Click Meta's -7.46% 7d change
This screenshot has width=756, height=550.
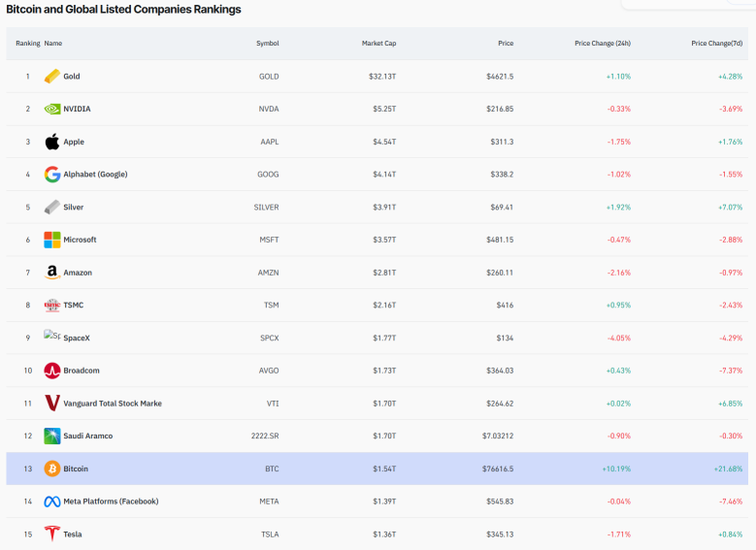point(731,501)
